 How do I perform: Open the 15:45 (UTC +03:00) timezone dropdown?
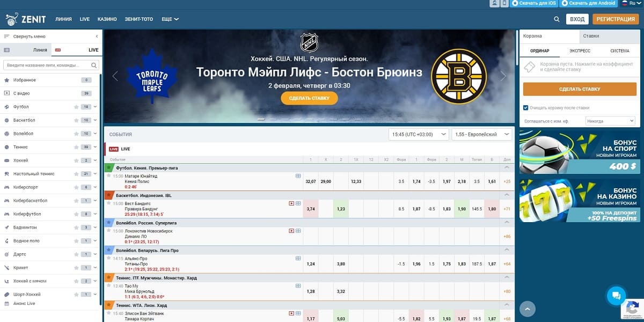(419, 134)
